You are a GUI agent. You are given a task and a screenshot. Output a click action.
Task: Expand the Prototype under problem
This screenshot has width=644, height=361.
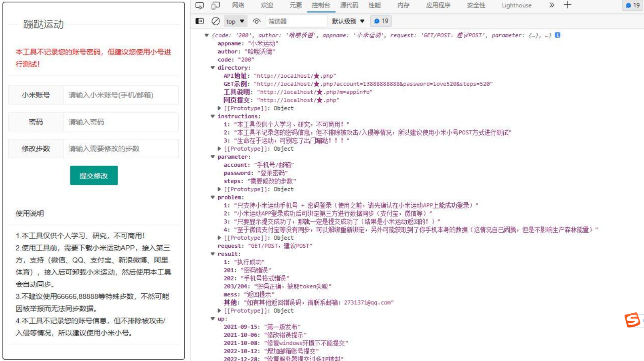point(219,238)
